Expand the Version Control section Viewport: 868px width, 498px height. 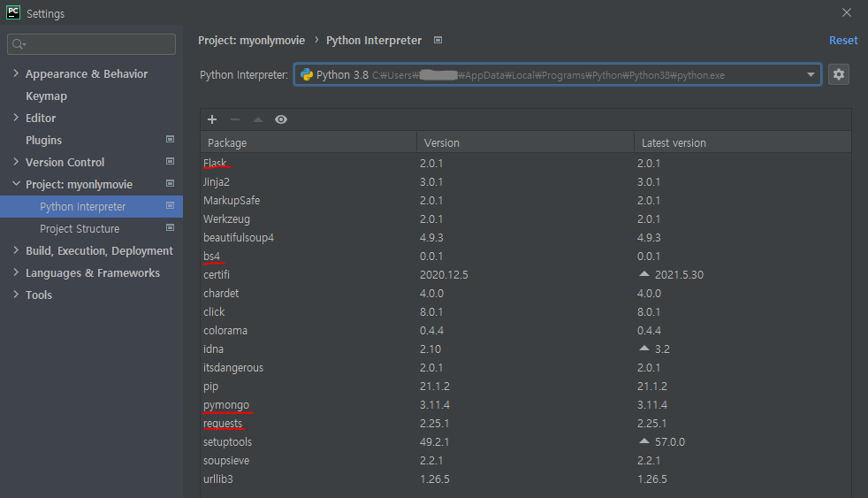pos(16,162)
